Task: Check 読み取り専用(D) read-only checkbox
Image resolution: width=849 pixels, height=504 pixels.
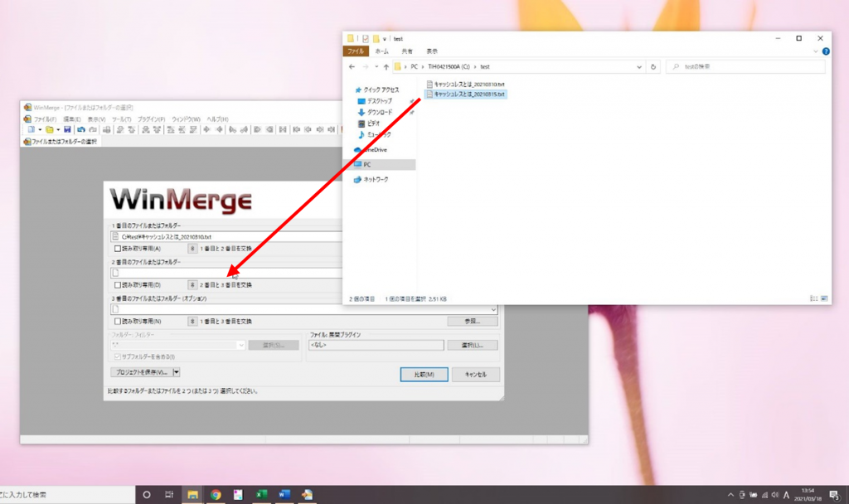Action: [118, 285]
